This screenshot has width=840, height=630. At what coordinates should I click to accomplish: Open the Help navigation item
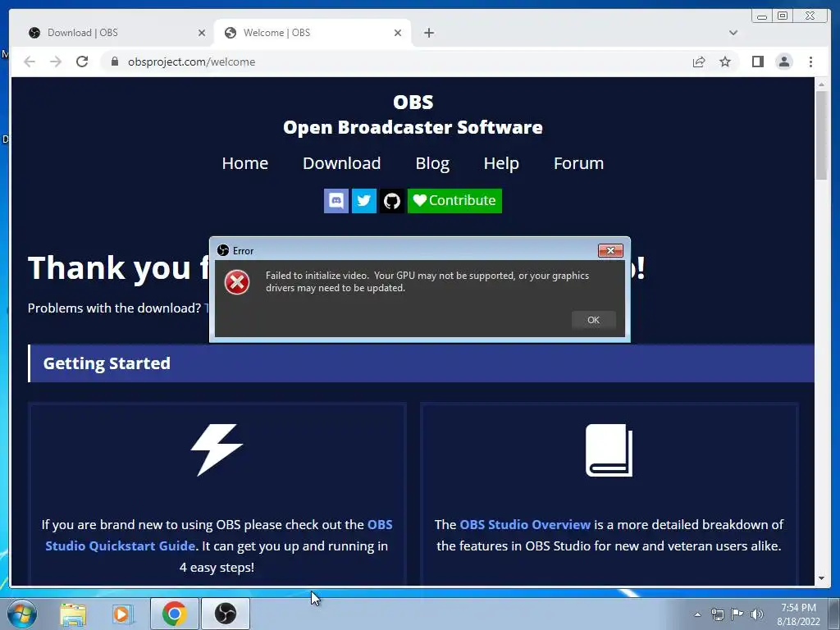point(501,163)
